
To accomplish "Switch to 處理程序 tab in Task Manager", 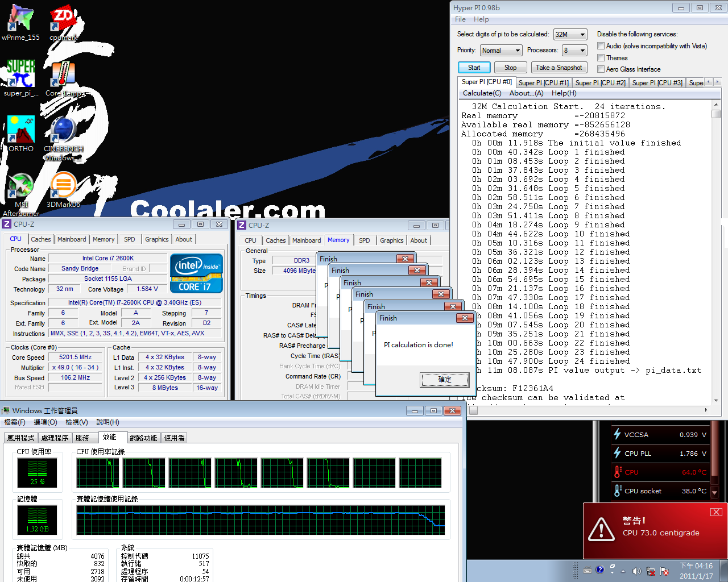I will [x=55, y=438].
